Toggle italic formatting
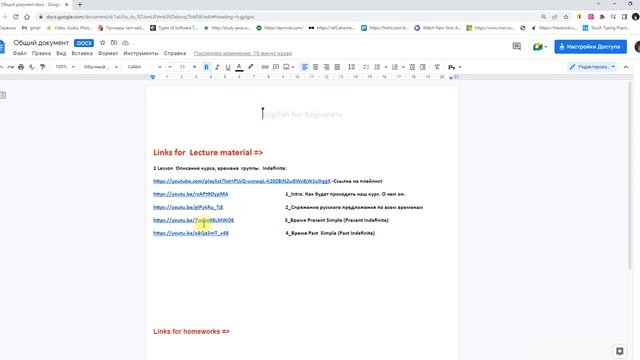 coord(217,67)
